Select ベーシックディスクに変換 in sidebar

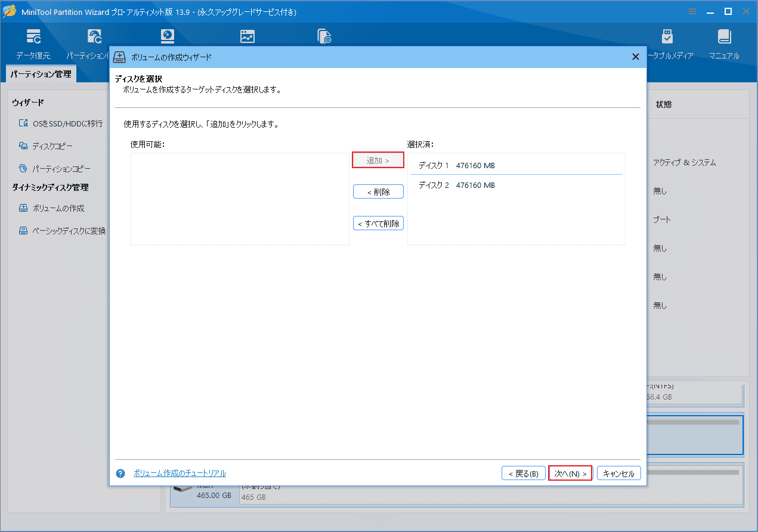pyautogui.click(x=69, y=230)
